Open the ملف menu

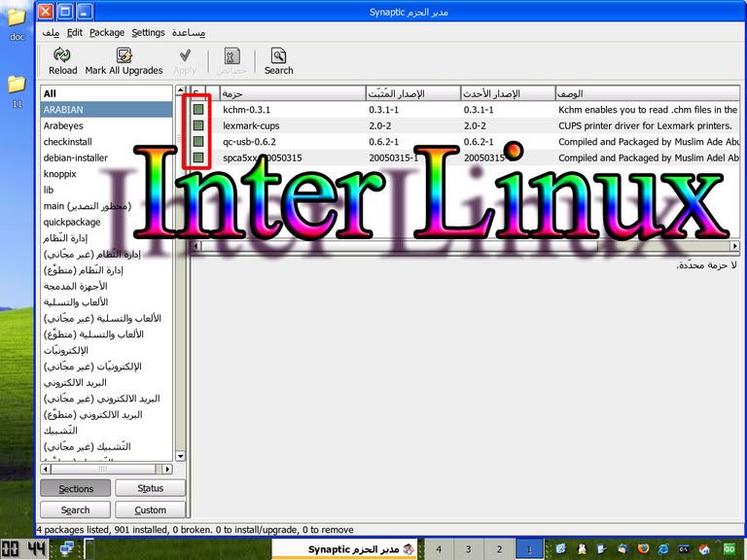[x=51, y=33]
